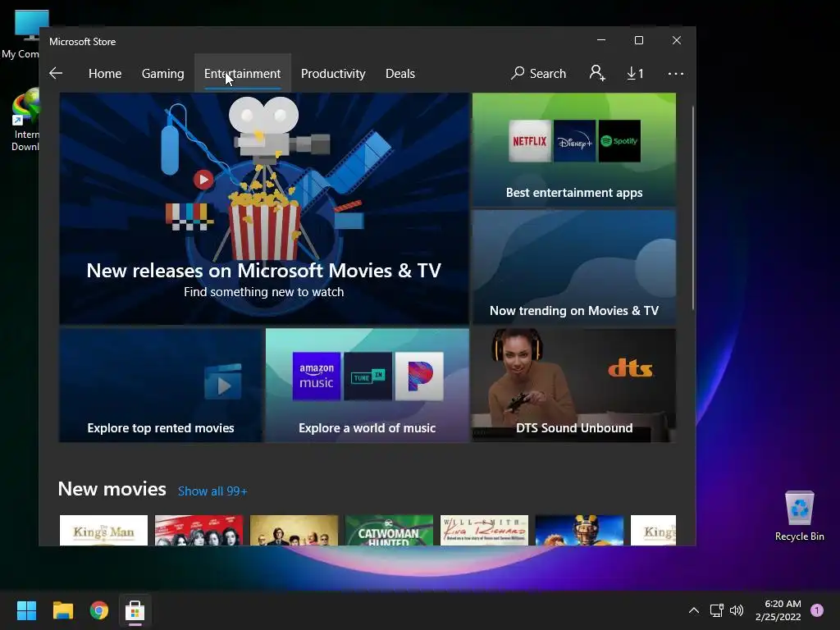Open network status tray icon
The image size is (840, 630).
coord(716,610)
